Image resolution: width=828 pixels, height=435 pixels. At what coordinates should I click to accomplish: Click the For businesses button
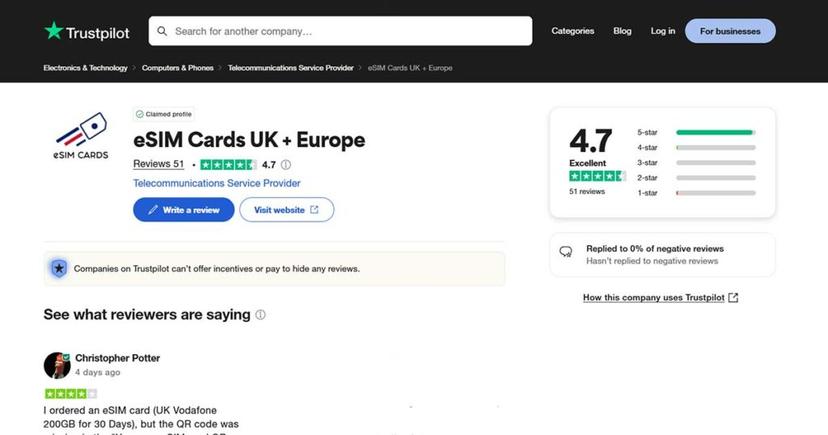[730, 31]
